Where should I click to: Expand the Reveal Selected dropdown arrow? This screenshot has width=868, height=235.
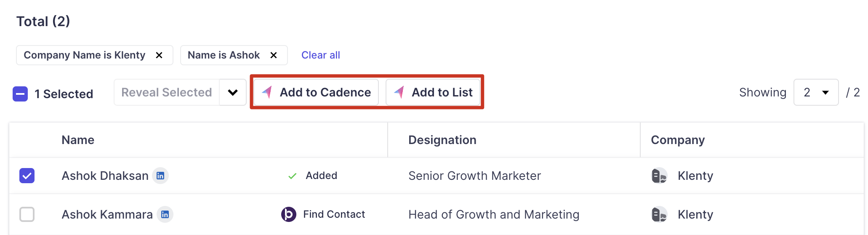pyautogui.click(x=233, y=93)
